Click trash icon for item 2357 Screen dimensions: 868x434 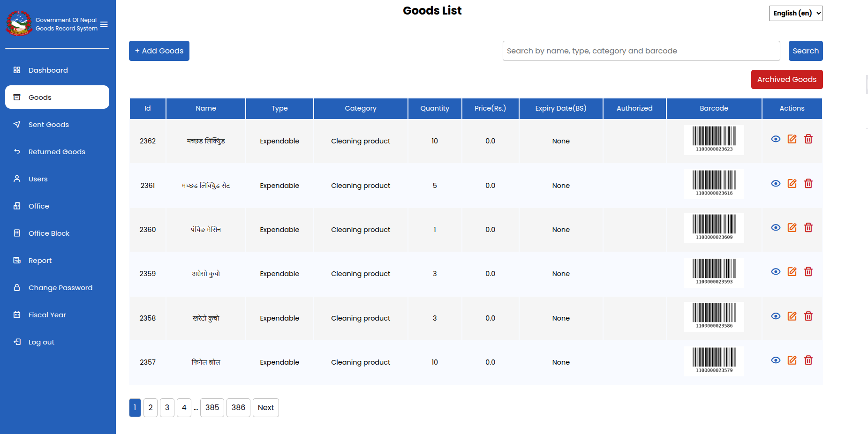[x=808, y=360]
